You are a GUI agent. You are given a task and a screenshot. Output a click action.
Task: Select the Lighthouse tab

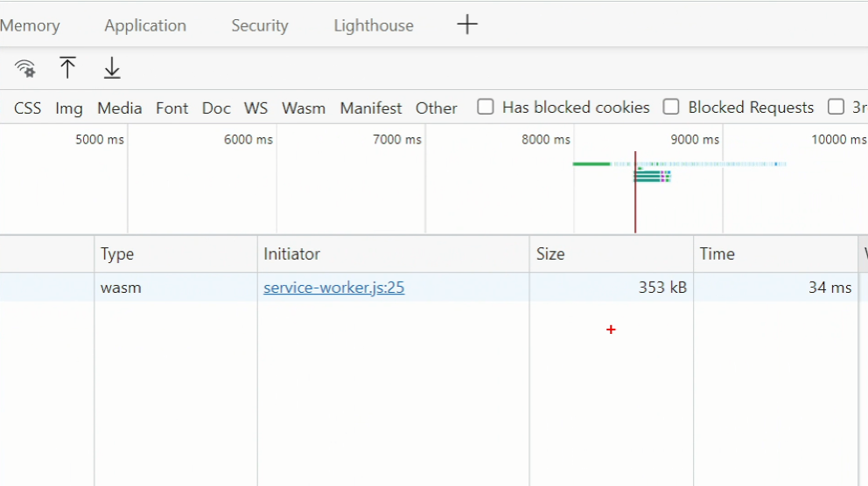374,25
